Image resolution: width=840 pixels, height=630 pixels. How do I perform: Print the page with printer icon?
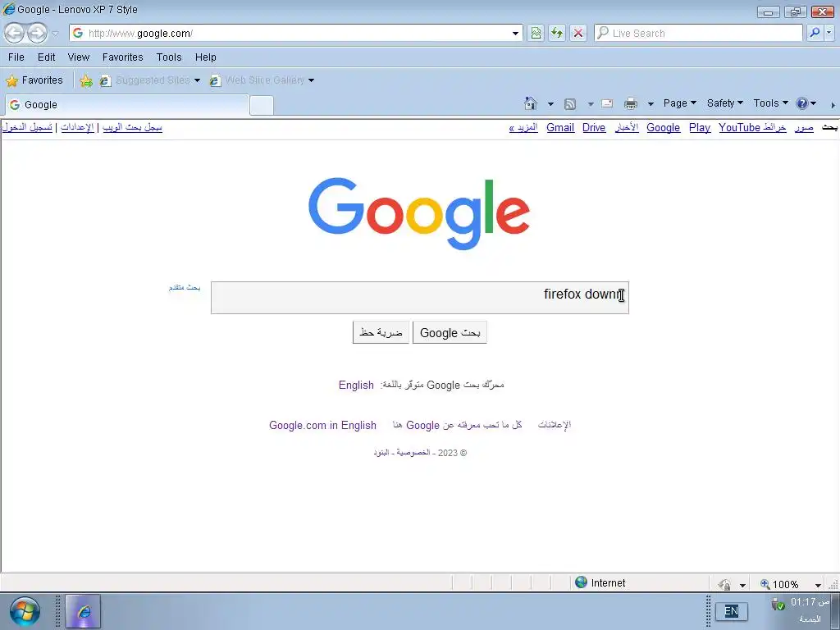coord(631,103)
